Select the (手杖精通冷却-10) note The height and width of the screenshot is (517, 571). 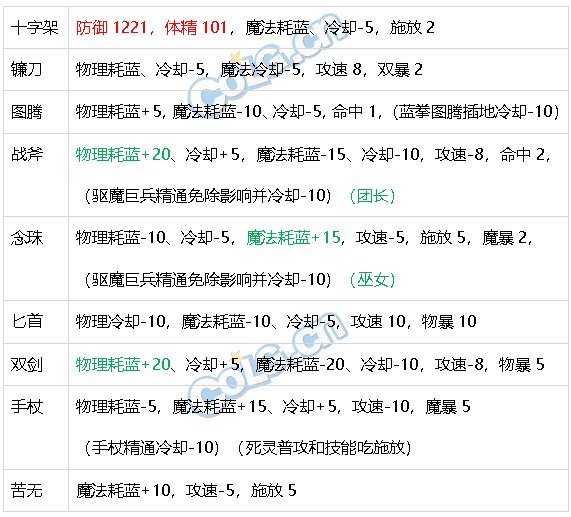click(x=152, y=448)
